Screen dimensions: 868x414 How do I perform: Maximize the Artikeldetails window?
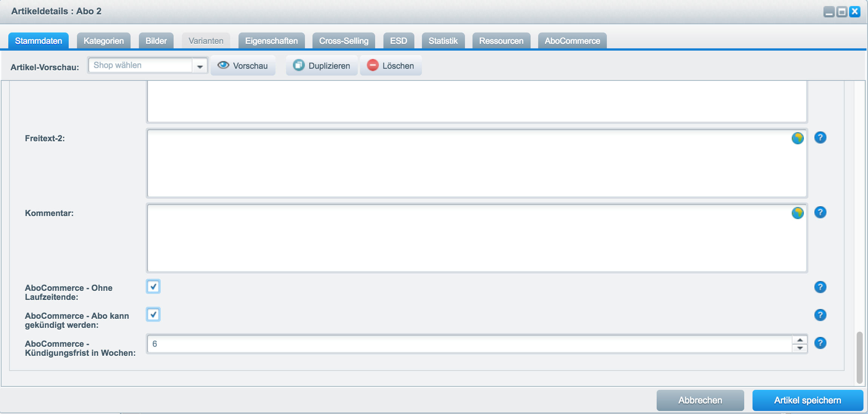pos(842,12)
